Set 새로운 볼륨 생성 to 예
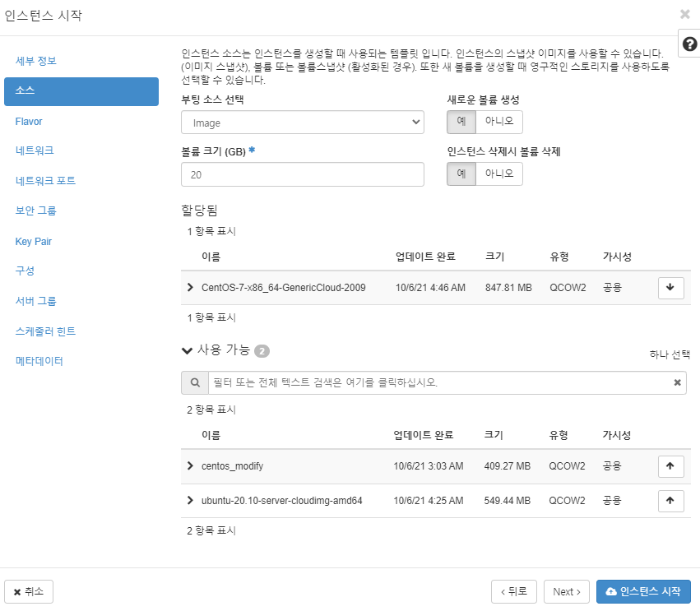Viewport: 700px width, 611px height. click(461, 122)
